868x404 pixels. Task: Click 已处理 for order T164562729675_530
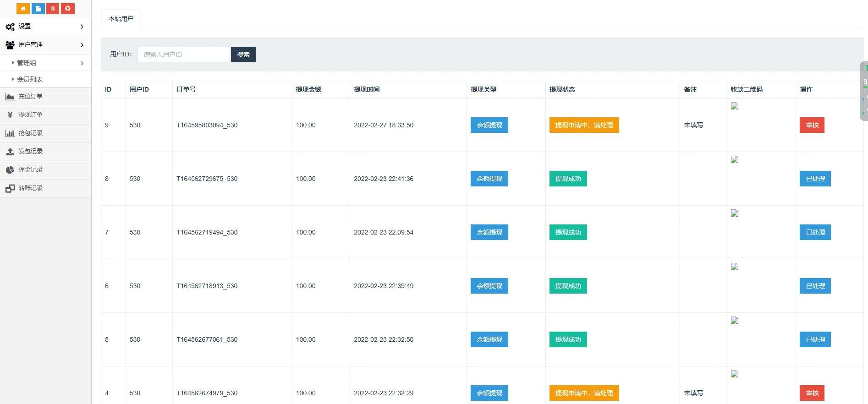click(815, 179)
